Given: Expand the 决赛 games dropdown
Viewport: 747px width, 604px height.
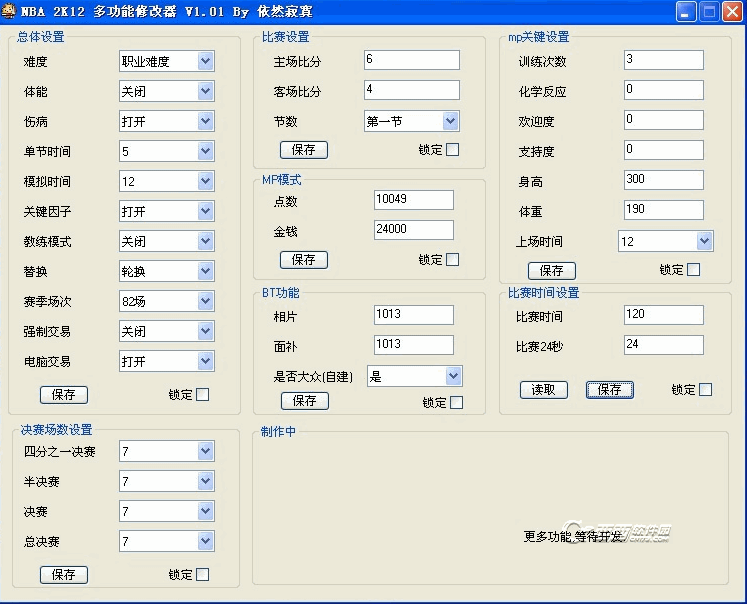Looking at the screenshot, I should click(x=167, y=511).
